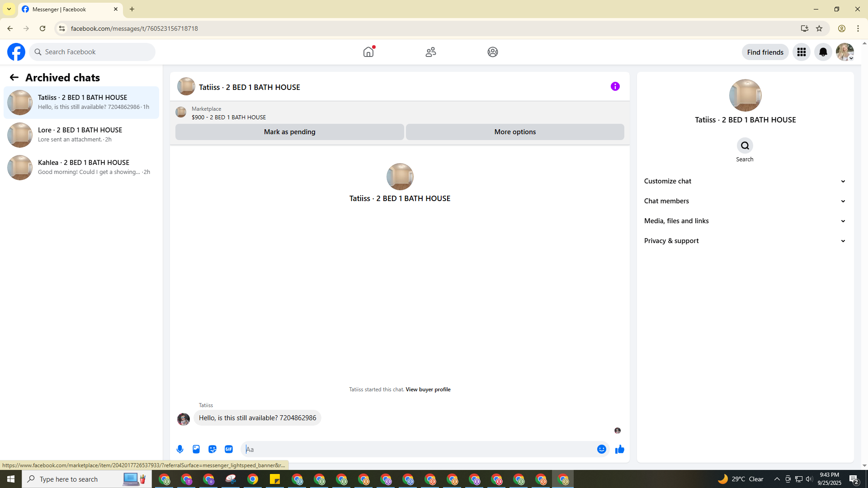
Task: Open the emoji picker in the message box
Action: pyautogui.click(x=601, y=449)
